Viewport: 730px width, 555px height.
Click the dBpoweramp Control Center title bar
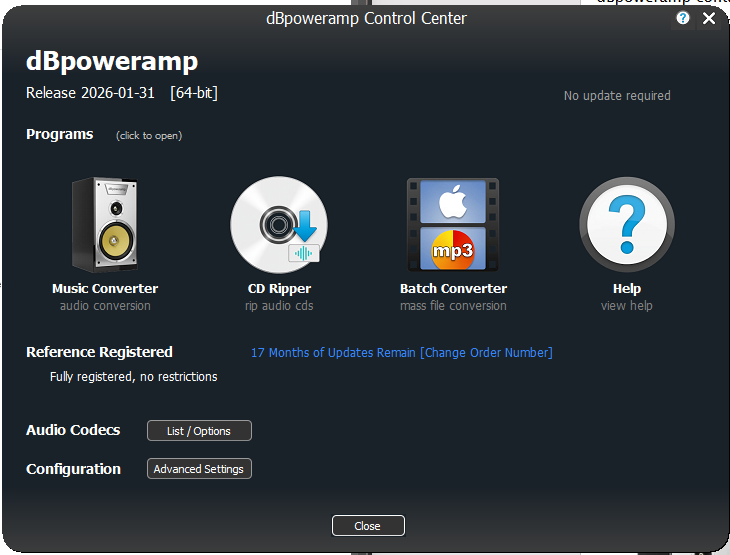pyautogui.click(x=365, y=18)
